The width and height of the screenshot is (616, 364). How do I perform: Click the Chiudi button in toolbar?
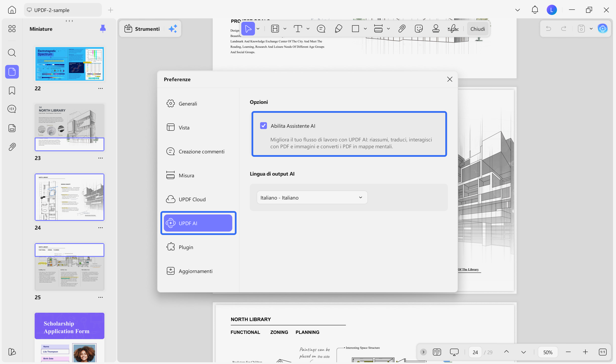478,29
